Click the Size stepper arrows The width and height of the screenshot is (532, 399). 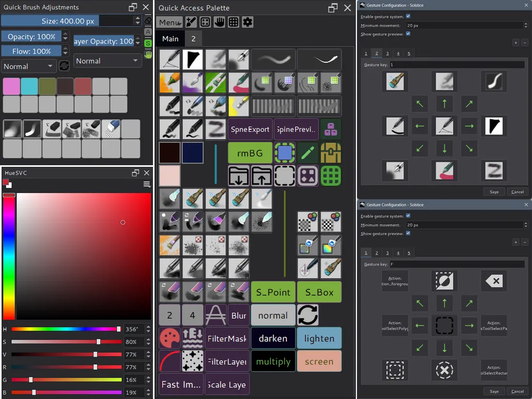pos(138,21)
